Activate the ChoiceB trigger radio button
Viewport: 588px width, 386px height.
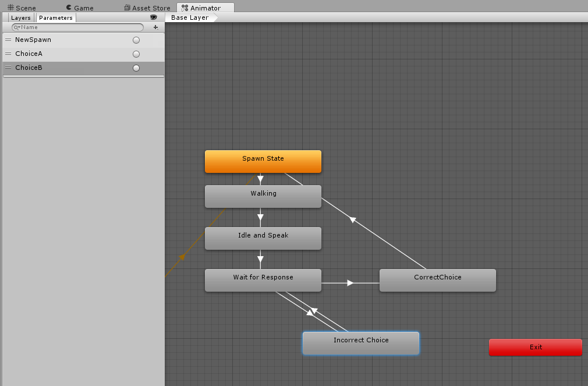click(136, 68)
